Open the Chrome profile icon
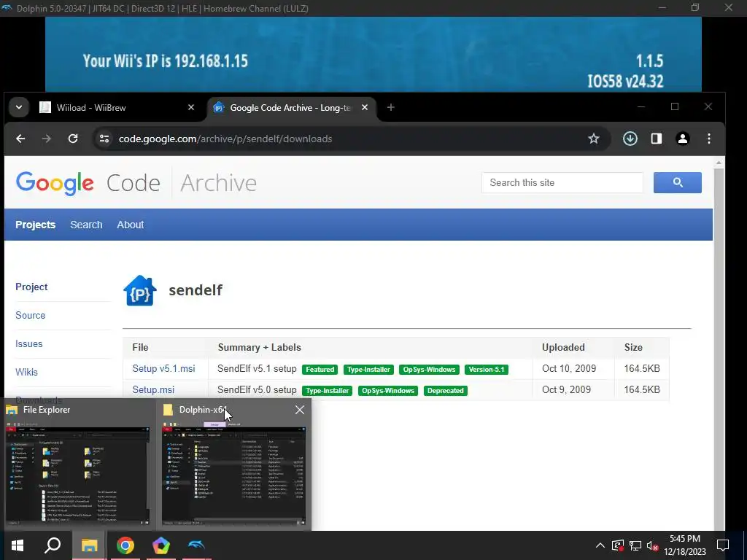The height and width of the screenshot is (560, 747). point(683,139)
